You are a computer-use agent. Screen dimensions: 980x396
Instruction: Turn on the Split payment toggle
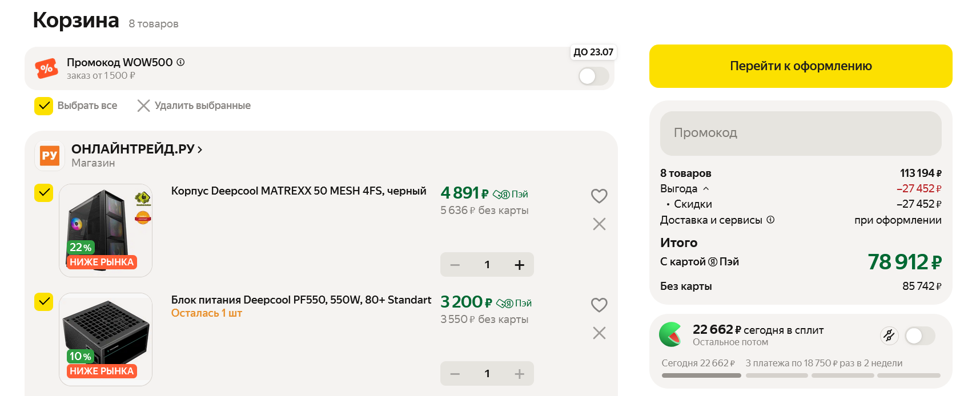tap(920, 336)
